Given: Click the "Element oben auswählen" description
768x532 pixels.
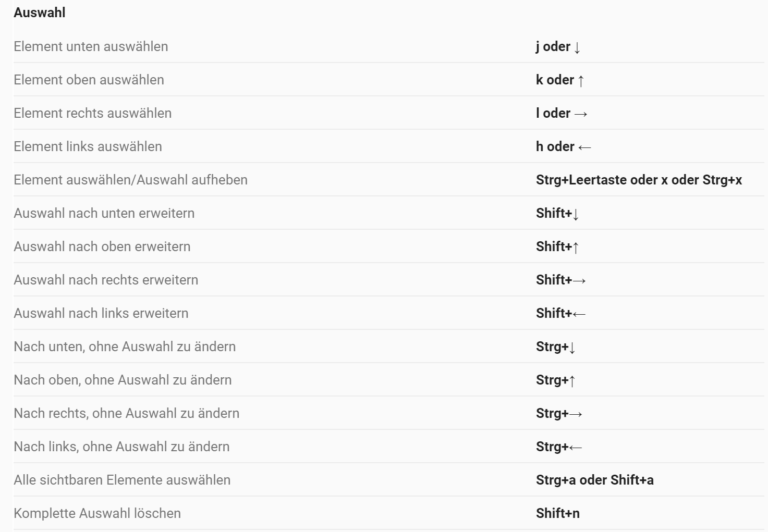Looking at the screenshot, I should coord(89,80).
